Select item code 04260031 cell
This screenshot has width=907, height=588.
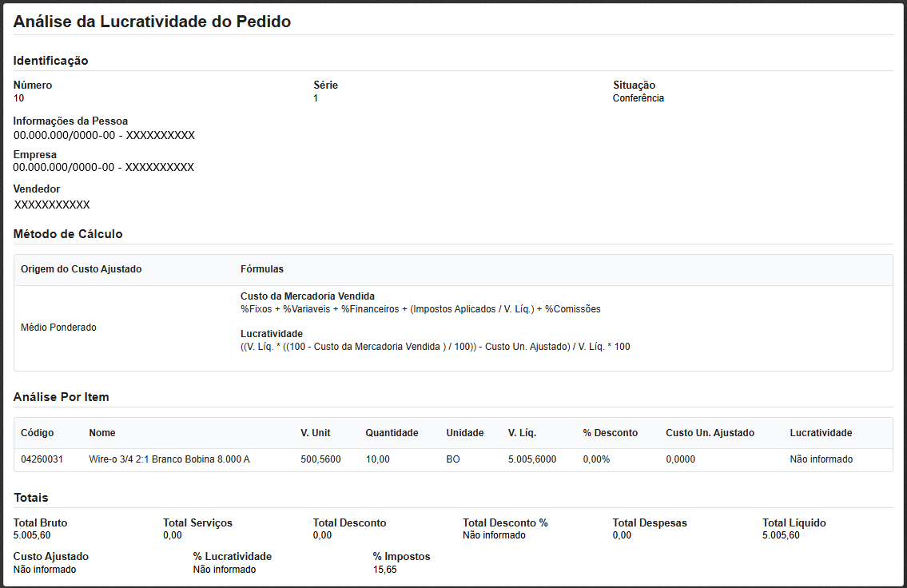pos(42,459)
